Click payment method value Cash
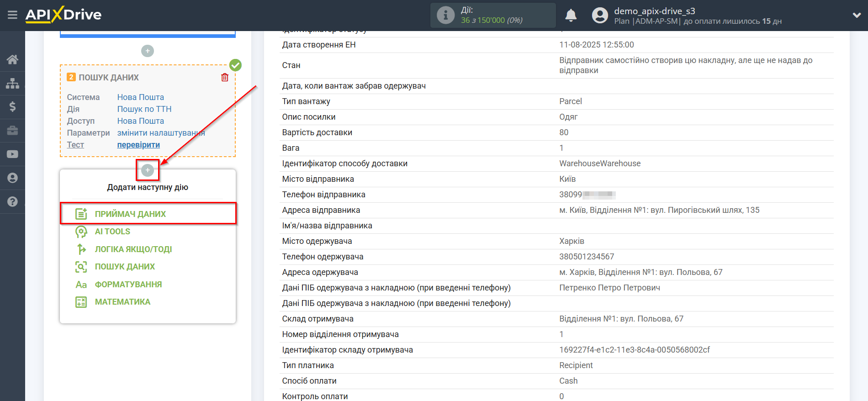868x401 pixels. tap(568, 381)
